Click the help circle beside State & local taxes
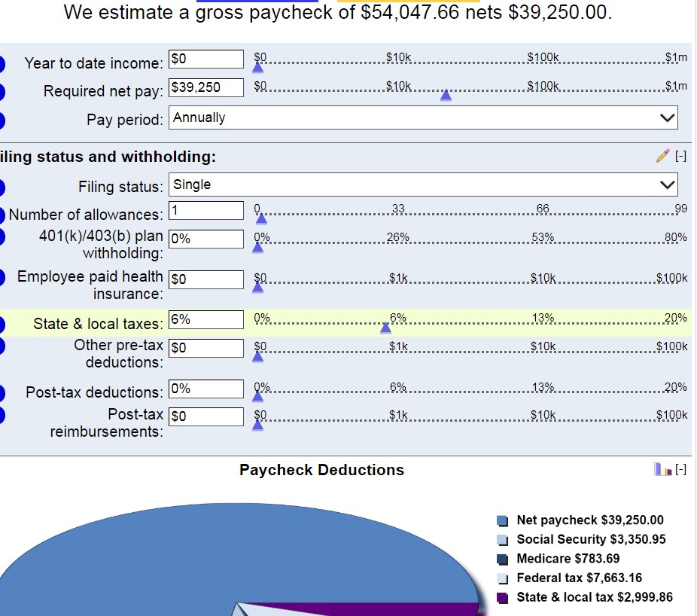This screenshot has width=697, height=616. pyautogui.click(x=2, y=324)
